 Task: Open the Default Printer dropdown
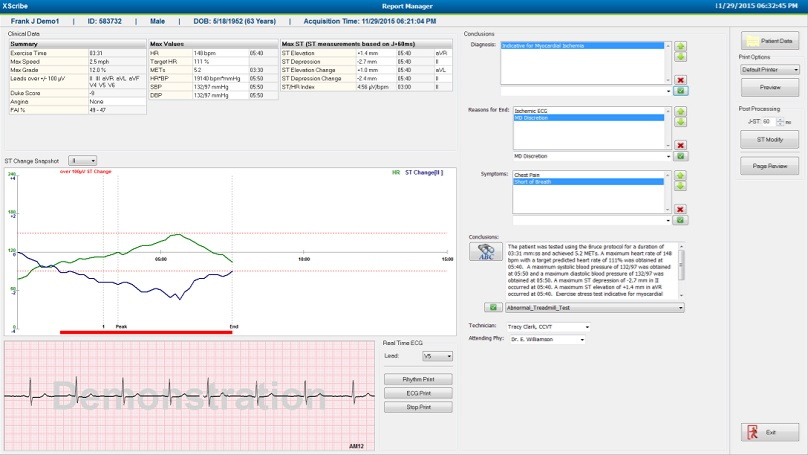(768, 70)
